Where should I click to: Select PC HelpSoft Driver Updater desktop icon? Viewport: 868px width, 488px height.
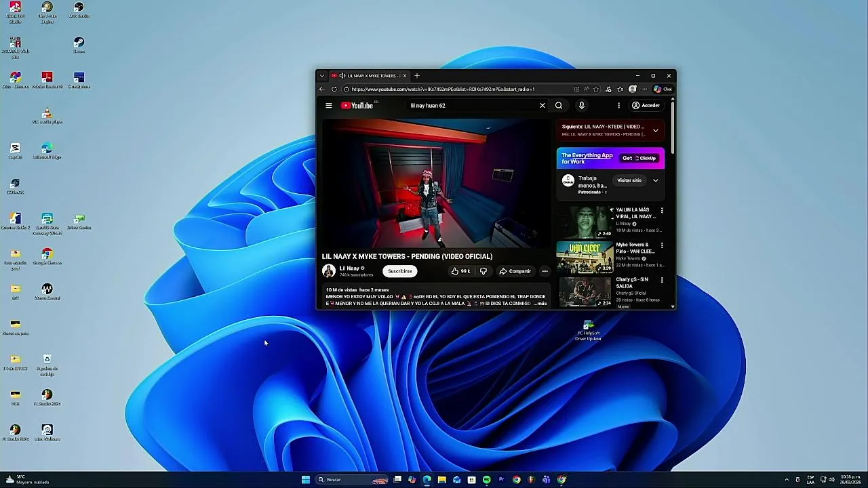pos(588,330)
